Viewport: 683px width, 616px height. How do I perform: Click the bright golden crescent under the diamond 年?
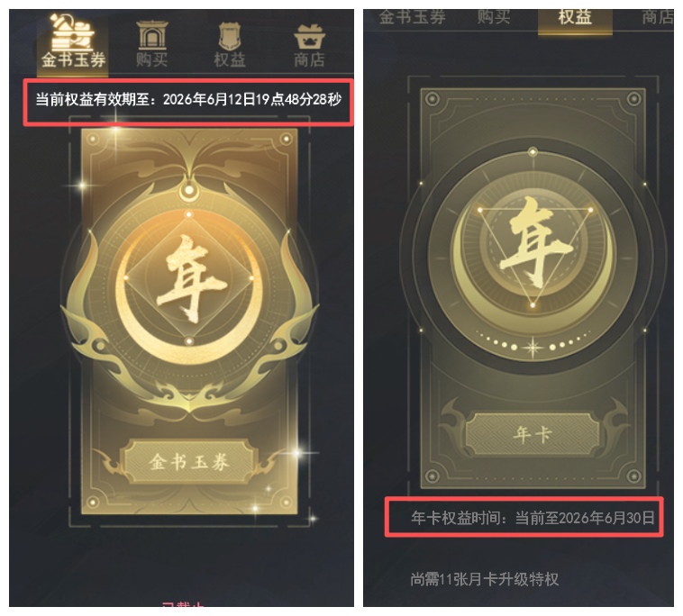tap(188, 331)
